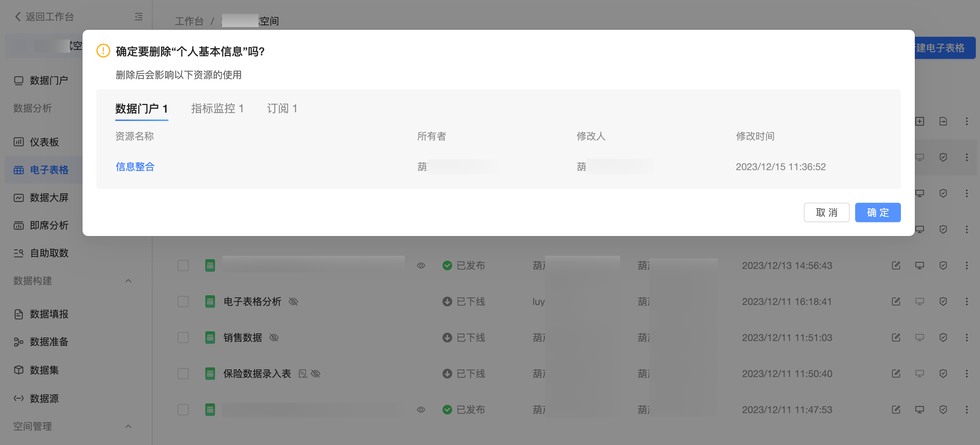This screenshot has height=445, width=980.
Task: Click preview monitor icon for 销售数据 row
Action: point(919,338)
